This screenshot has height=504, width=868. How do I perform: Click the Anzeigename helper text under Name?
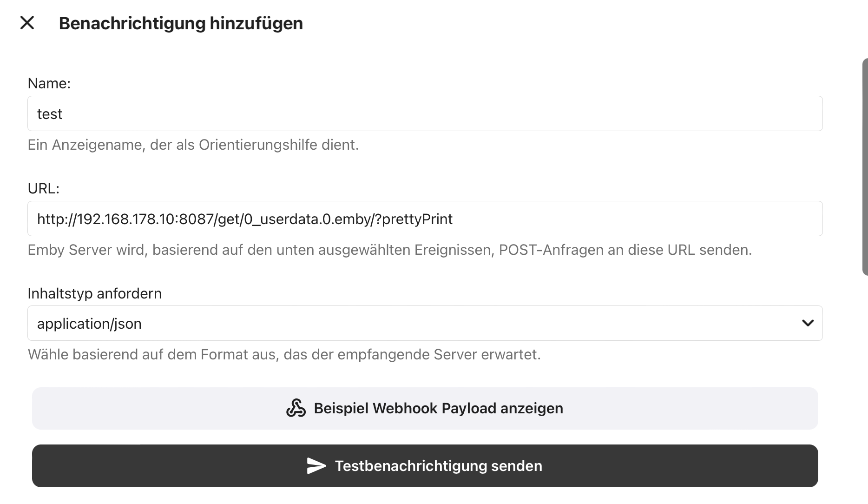click(193, 145)
